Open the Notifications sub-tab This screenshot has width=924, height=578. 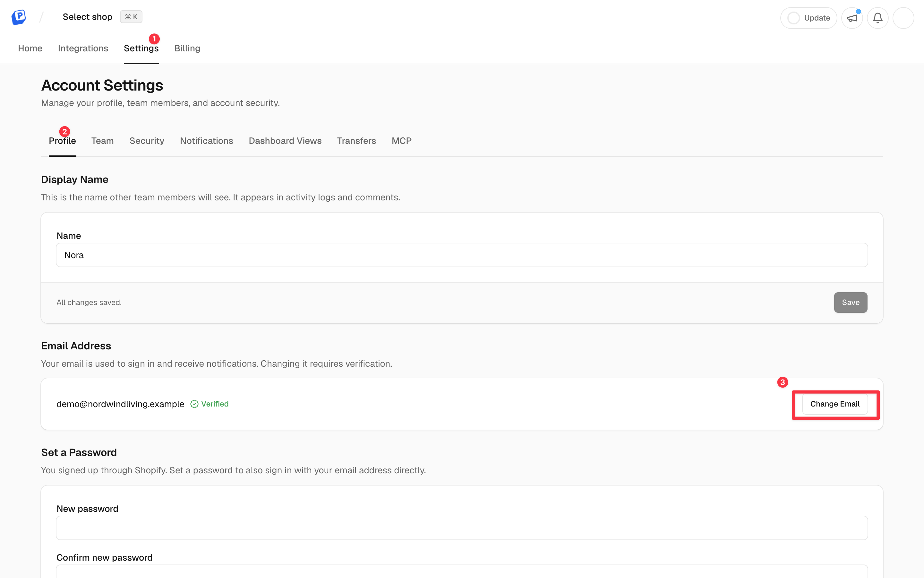pyautogui.click(x=206, y=141)
